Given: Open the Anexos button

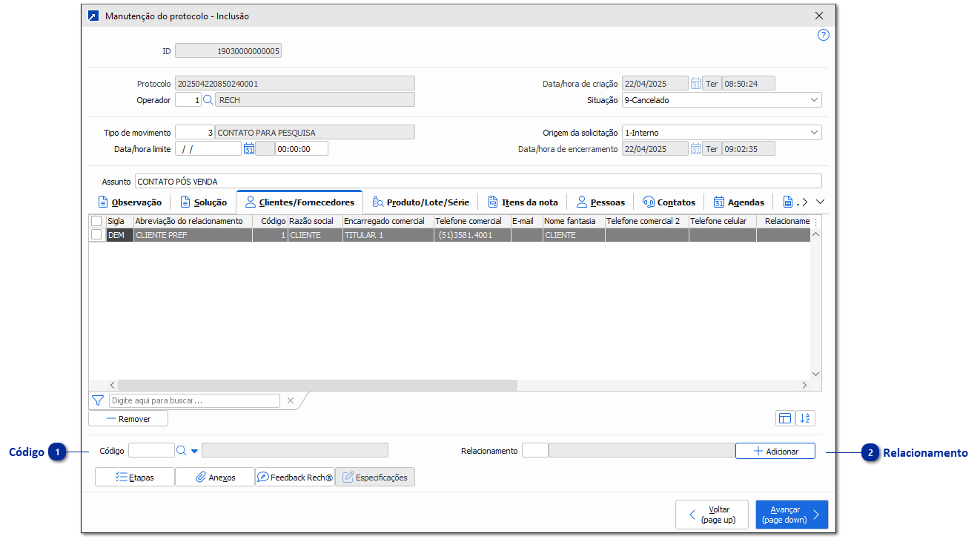Looking at the screenshot, I should pos(215,477).
